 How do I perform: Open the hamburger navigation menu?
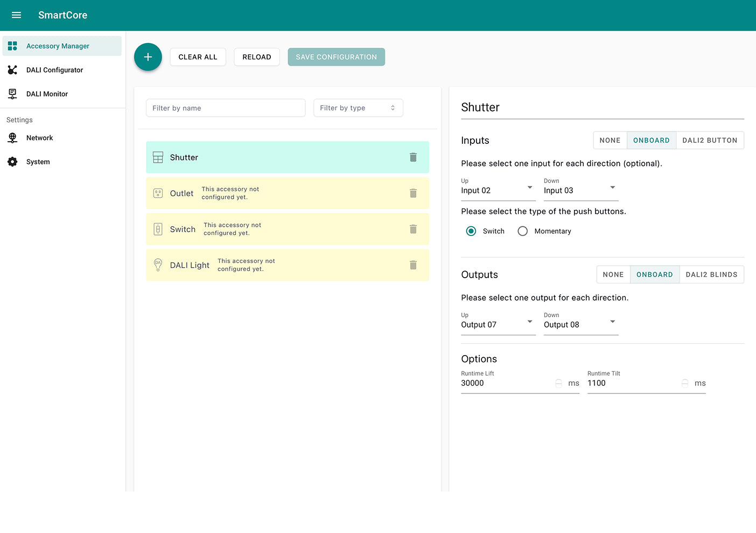16,15
